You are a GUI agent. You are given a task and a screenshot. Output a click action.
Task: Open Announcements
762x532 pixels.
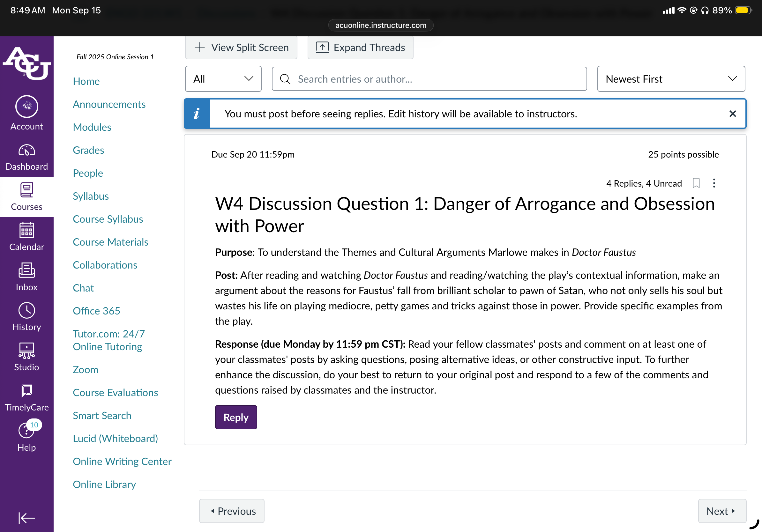point(109,104)
